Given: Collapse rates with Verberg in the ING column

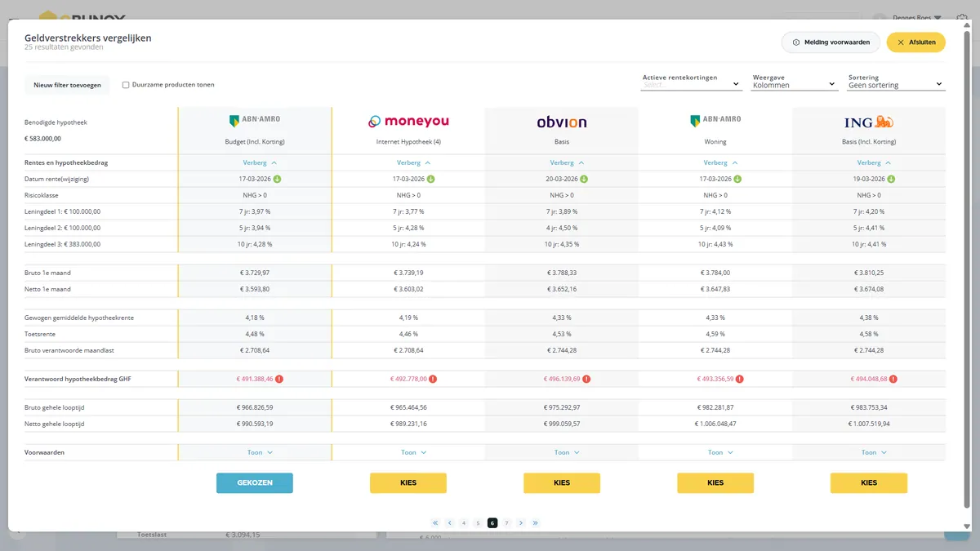Looking at the screenshot, I should (869, 162).
